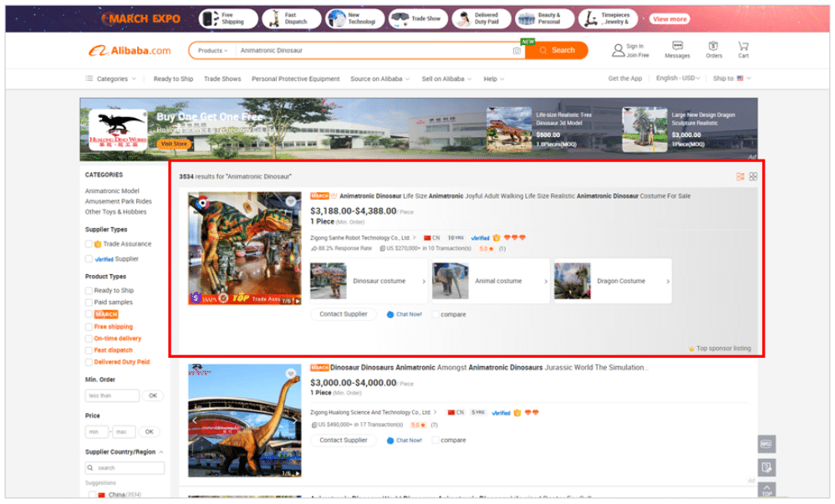Open Ready to Ship in navigation bar
835x504 pixels.
(173, 79)
